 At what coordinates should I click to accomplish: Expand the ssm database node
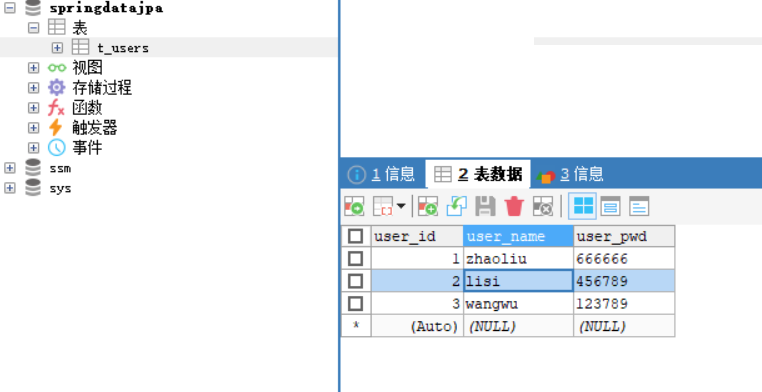pos(9,168)
